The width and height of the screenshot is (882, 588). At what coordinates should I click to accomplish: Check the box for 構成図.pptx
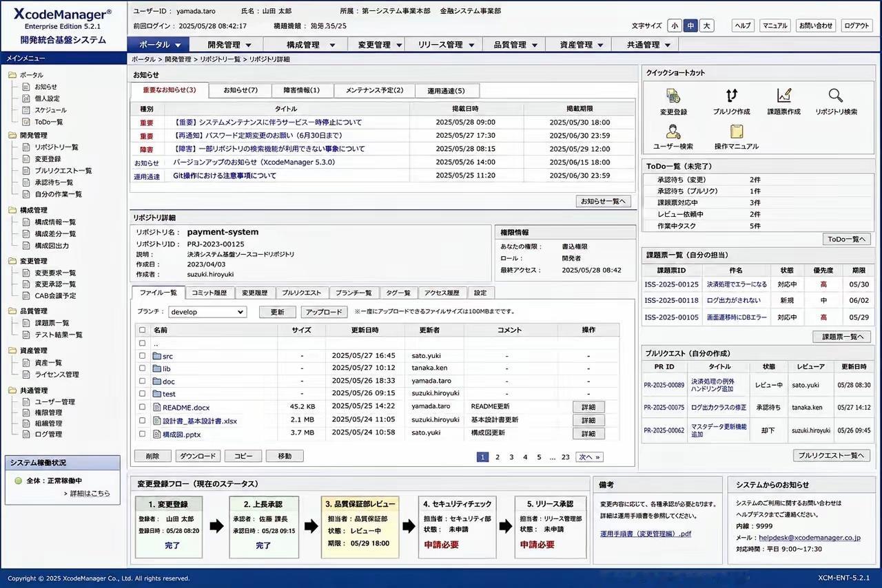[x=143, y=434]
